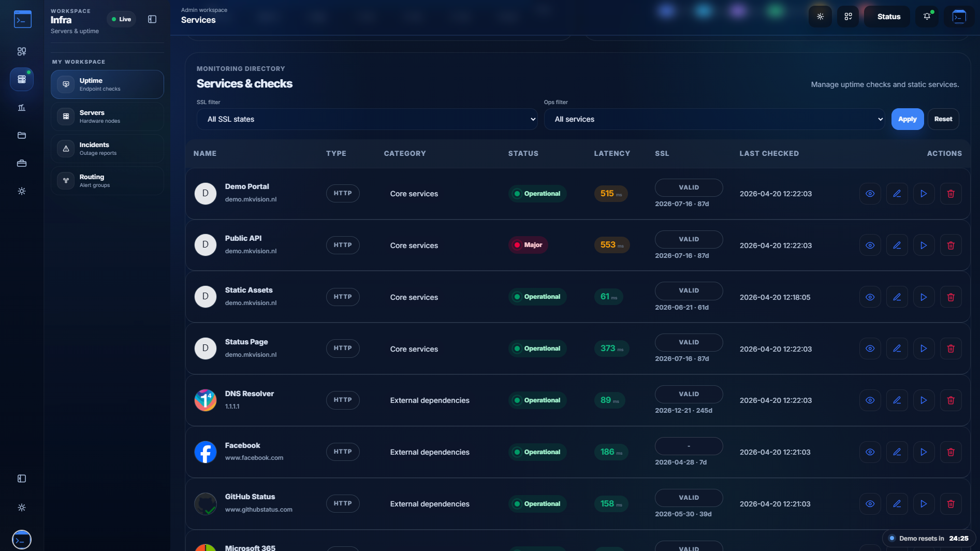The image size is (980, 551).
Task: Open the Servers hardware nodes section
Action: click(107, 117)
